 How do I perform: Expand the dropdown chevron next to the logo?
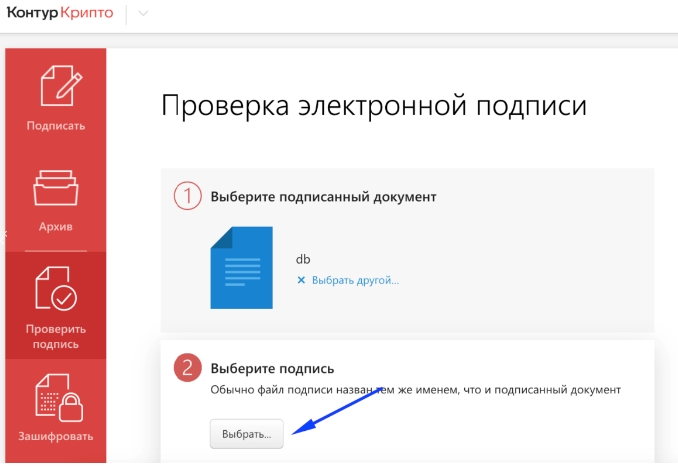click(143, 13)
